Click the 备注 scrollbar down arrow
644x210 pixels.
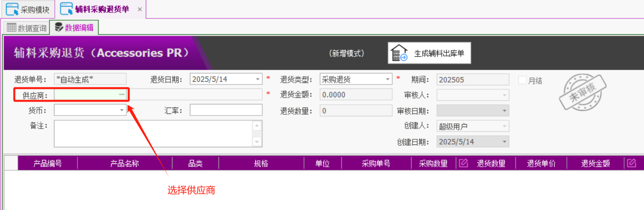pos(257,142)
